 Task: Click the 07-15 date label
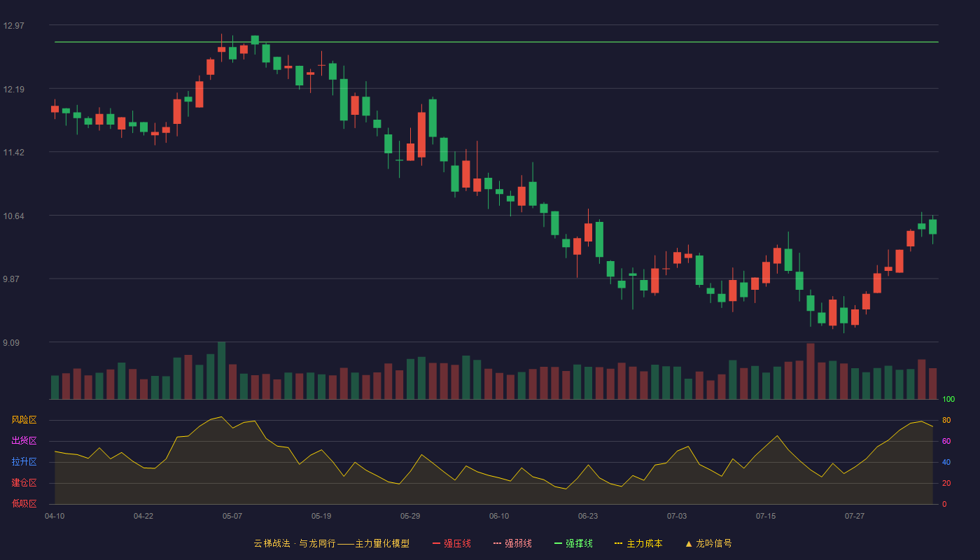tap(766, 516)
